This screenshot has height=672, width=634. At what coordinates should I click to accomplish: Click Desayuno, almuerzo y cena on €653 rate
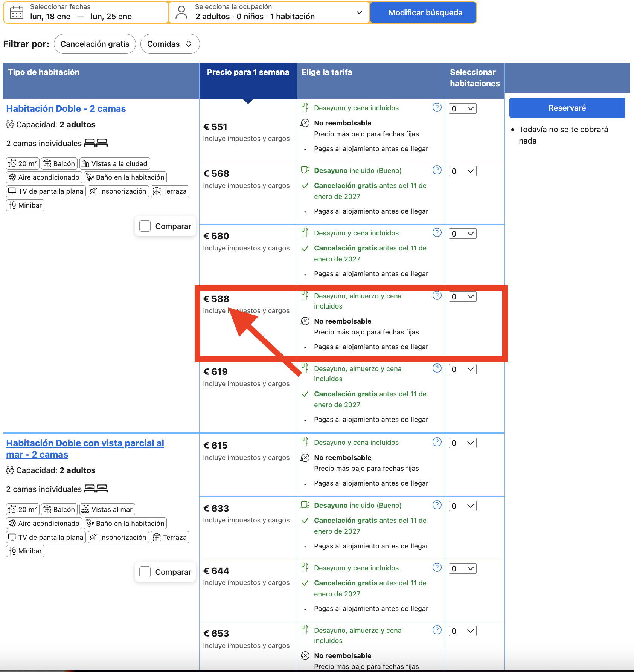click(358, 635)
